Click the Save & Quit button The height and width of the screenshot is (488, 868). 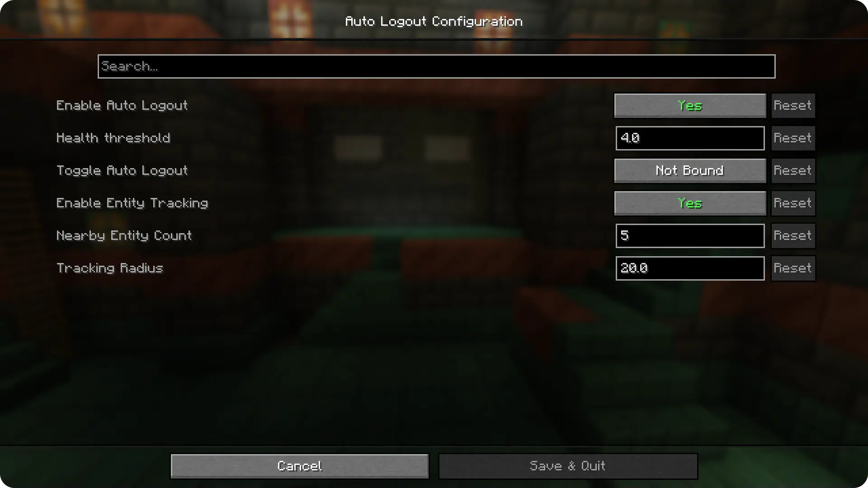tap(567, 465)
